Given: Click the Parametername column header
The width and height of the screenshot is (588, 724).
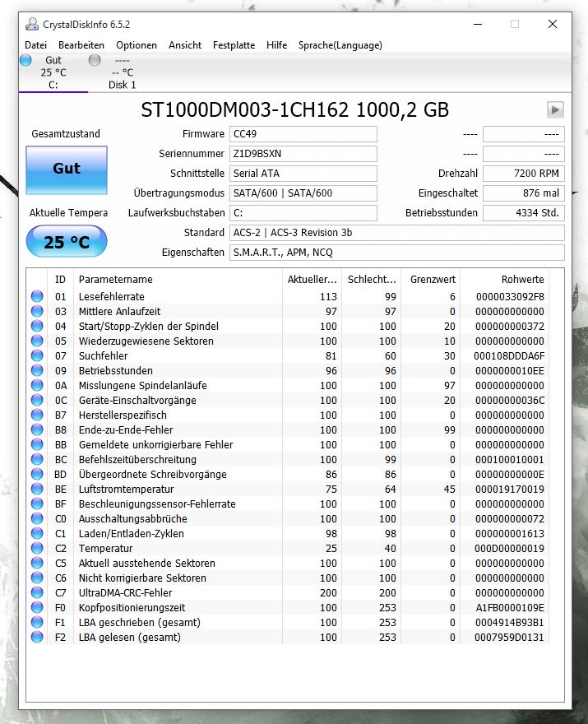Looking at the screenshot, I should [178, 280].
